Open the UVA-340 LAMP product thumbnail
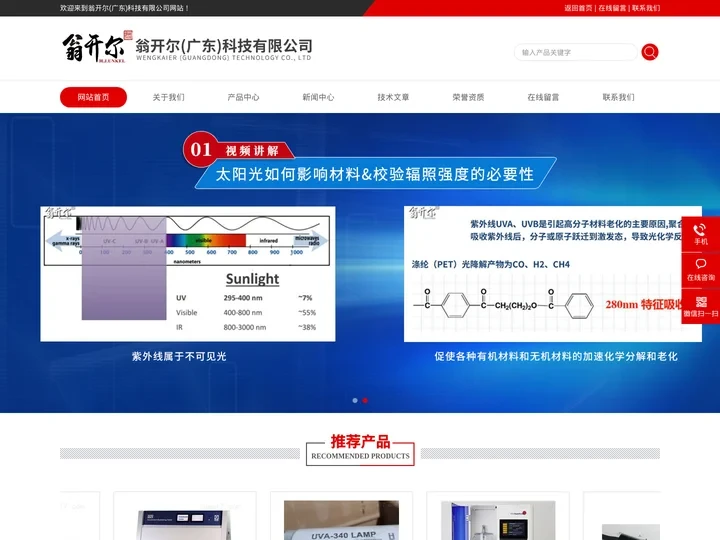 pos(341,520)
